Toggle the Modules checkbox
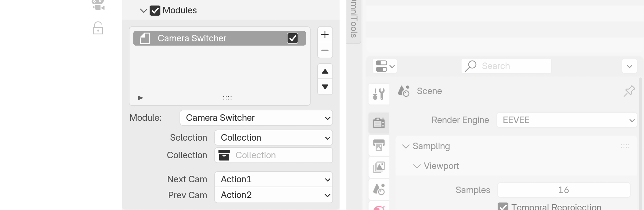This screenshot has width=644, height=210. (155, 10)
